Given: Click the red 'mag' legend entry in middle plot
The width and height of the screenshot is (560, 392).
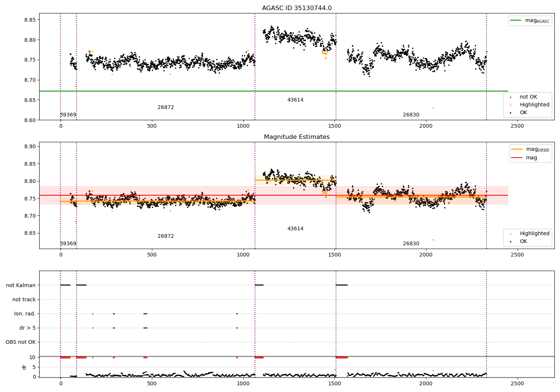Looking at the screenshot, I should [524, 158].
